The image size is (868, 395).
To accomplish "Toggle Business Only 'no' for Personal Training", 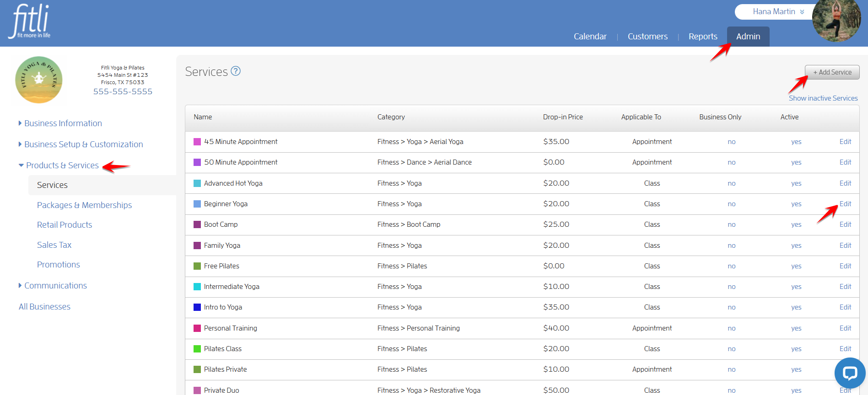I will 732,328.
